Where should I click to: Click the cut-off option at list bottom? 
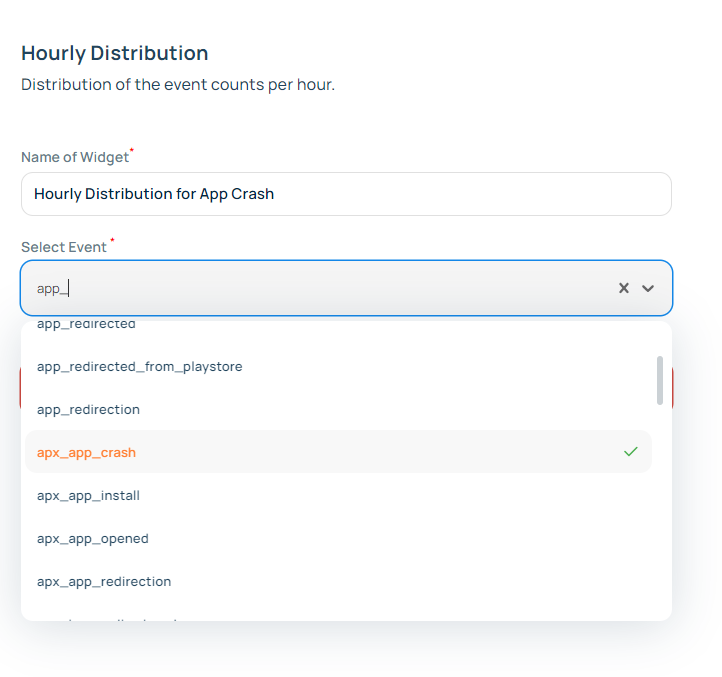(110, 618)
